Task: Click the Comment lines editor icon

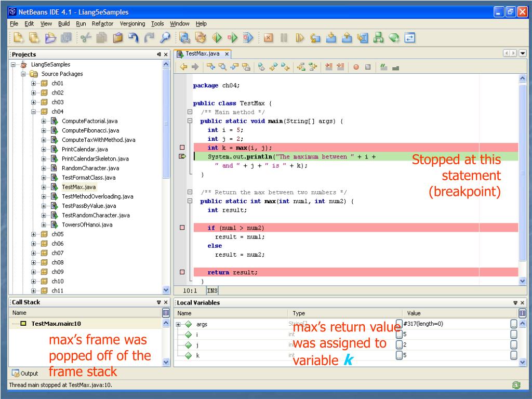Action: [x=384, y=67]
